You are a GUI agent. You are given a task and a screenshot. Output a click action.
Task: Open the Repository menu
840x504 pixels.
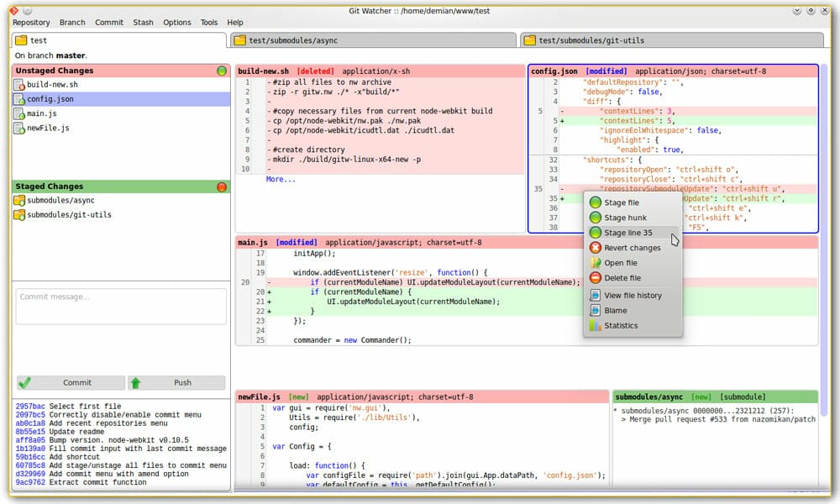[x=31, y=23]
